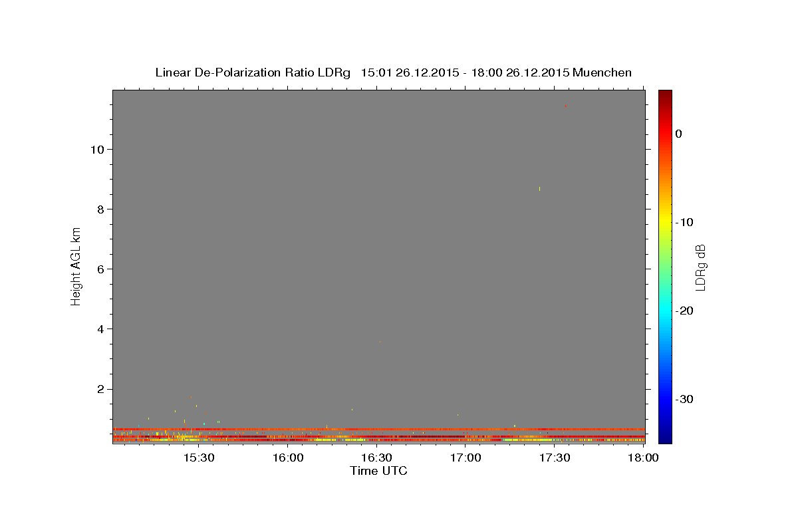Click the 15:30 time tick label

tap(198, 458)
